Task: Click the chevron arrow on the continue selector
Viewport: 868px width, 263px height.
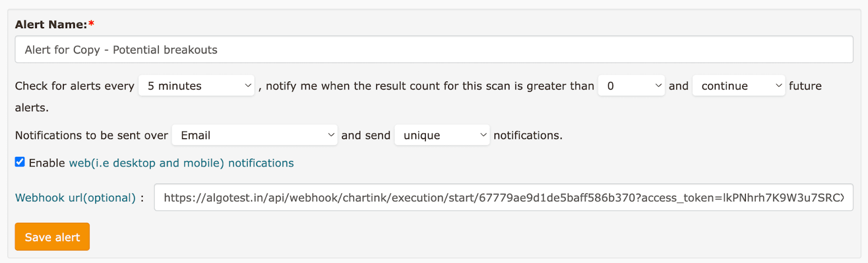Action: click(x=778, y=86)
